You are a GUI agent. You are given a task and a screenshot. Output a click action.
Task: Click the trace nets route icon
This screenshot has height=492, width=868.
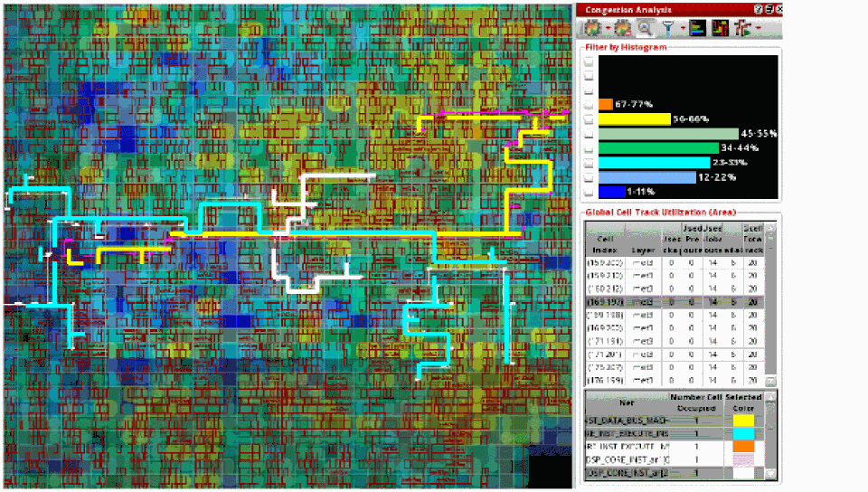742,28
